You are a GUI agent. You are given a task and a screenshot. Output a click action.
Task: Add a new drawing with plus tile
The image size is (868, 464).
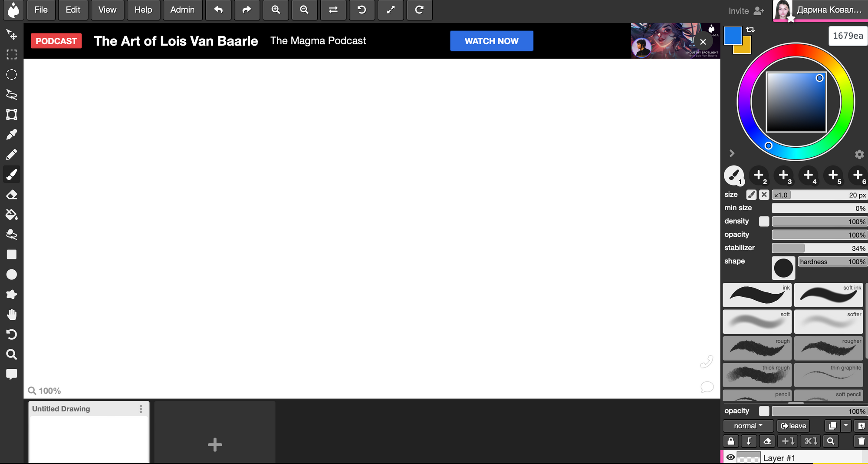(215, 432)
